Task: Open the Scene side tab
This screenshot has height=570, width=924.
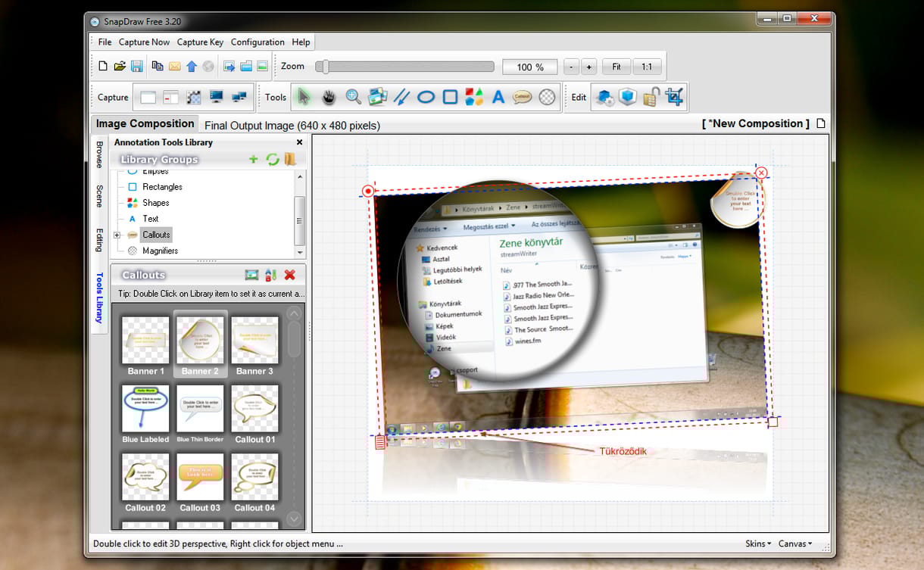Action: (99, 196)
